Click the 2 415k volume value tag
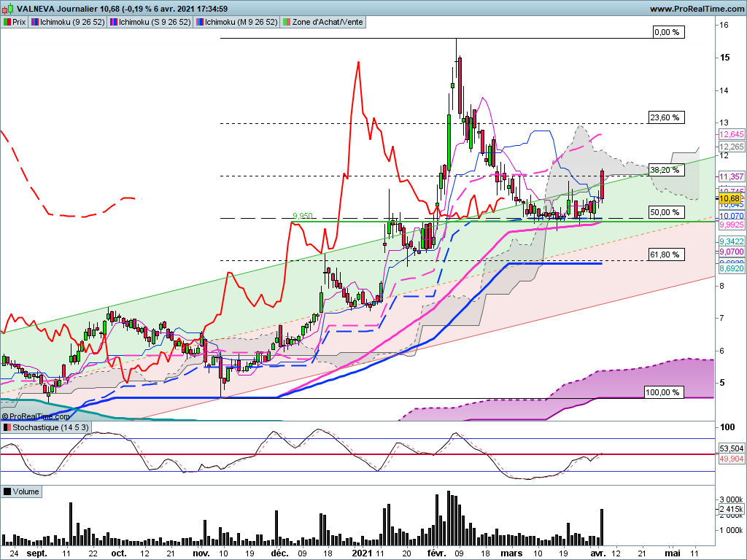The width and height of the screenshot is (747, 560). [731, 510]
